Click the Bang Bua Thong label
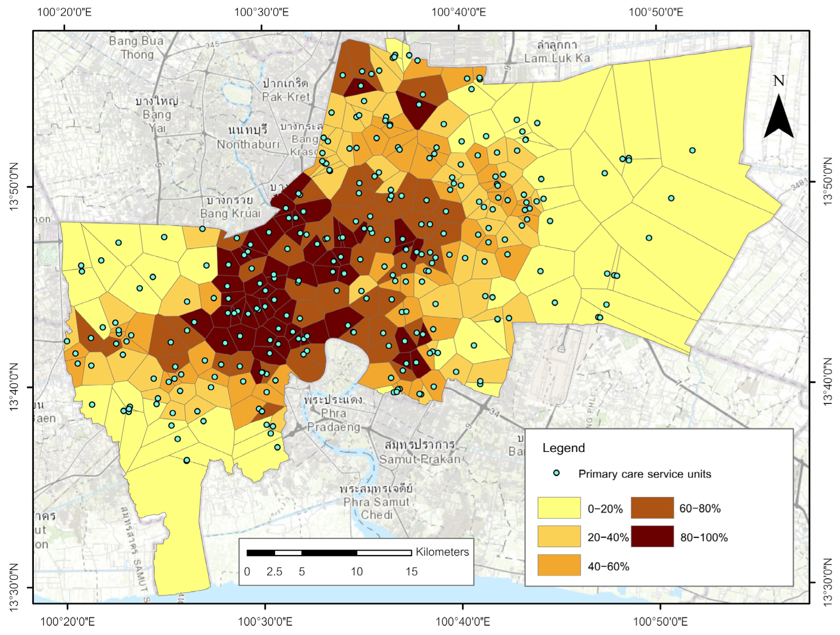The height and width of the screenshot is (635, 840). click(x=136, y=48)
